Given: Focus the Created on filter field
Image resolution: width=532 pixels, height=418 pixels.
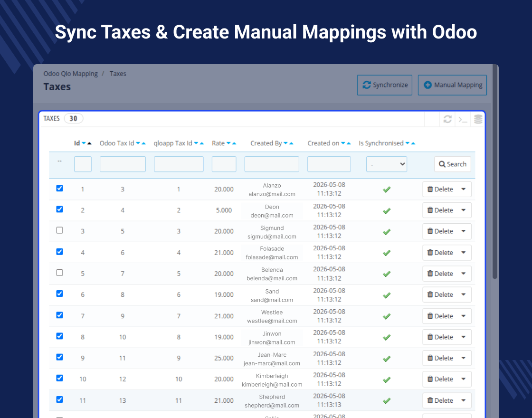Looking at the screenshot, I should click(x=329, y=164).
